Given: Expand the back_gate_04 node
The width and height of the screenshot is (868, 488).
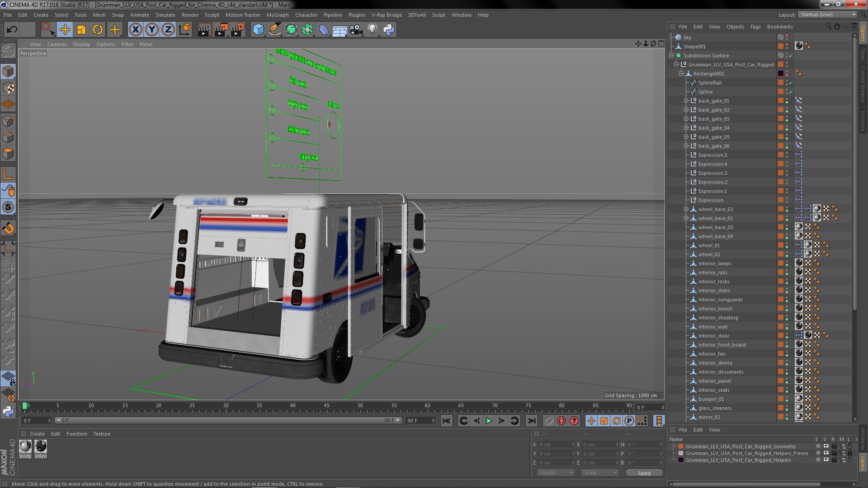Looking at the screenshot, I should 686,128.
